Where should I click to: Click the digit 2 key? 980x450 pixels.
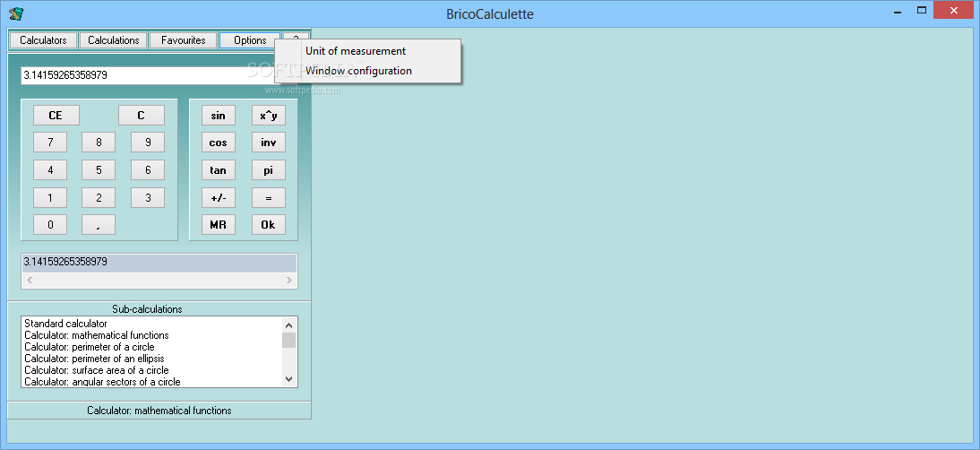(99, 197)
